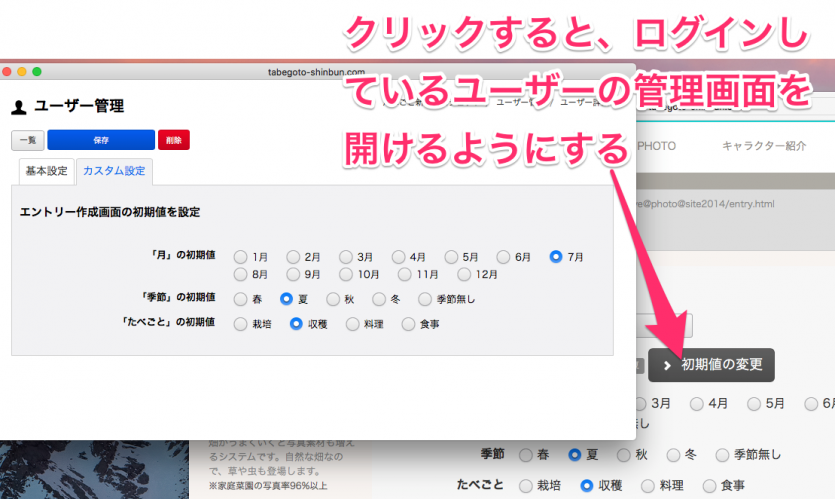
Task: Select 1月 as the initial month
Action: [x=241, y=257]
